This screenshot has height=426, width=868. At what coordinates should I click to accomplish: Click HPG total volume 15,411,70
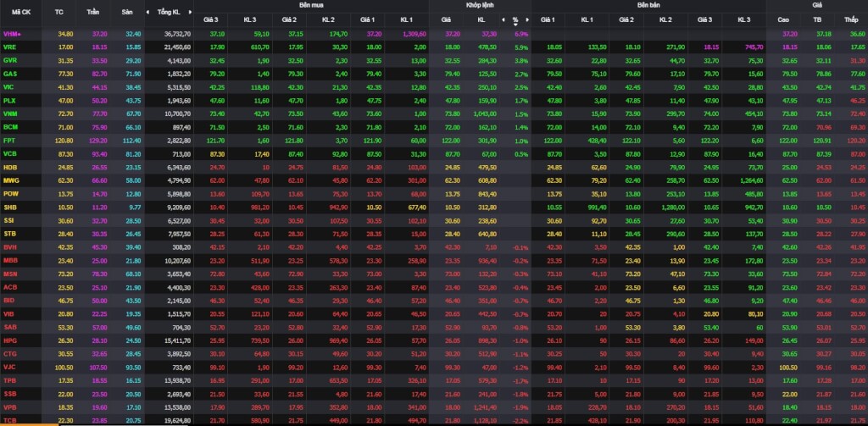pos(178,340)
